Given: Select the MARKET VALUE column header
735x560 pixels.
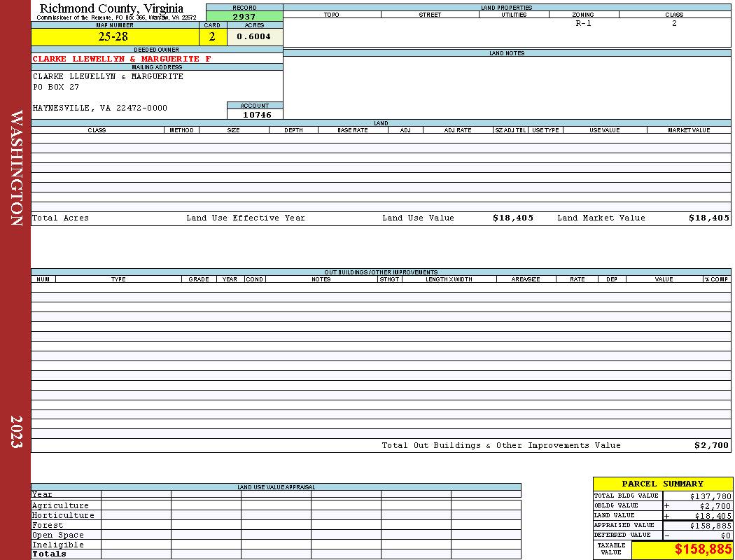Looking at the screenshot, I should point(689,129).
